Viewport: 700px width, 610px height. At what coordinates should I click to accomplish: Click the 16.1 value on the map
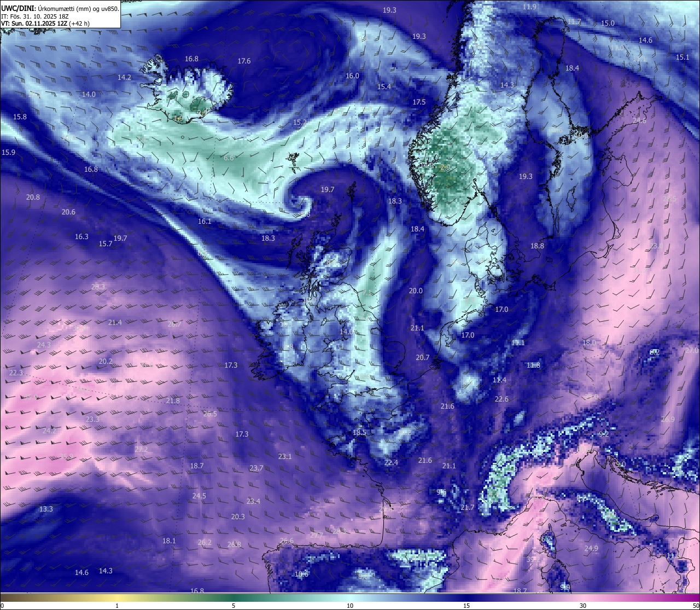pos(205,221)
